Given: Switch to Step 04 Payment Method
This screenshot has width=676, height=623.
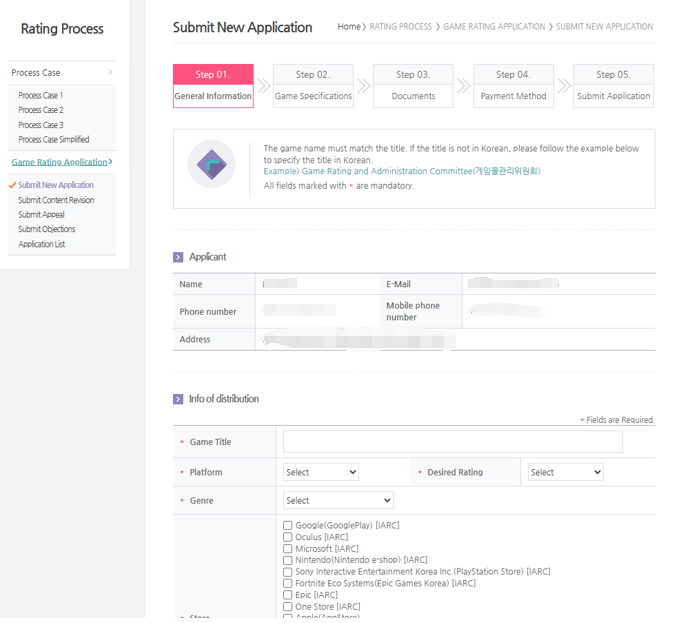Looking at the screenshot, I should coord(513,86).
